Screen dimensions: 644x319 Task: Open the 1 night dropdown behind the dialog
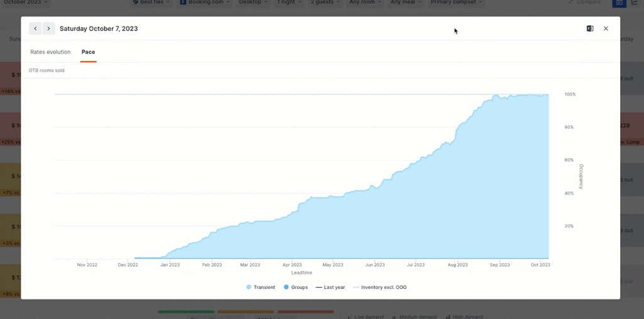[289, 3]
